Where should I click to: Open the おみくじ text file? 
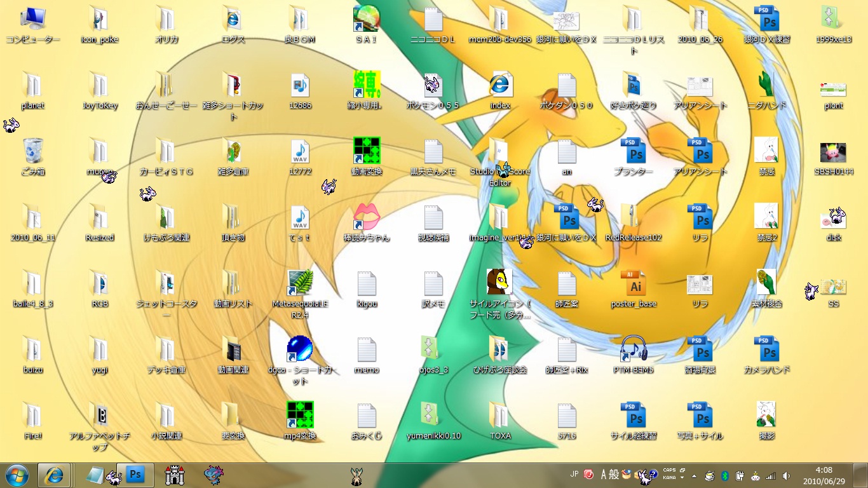367,422
